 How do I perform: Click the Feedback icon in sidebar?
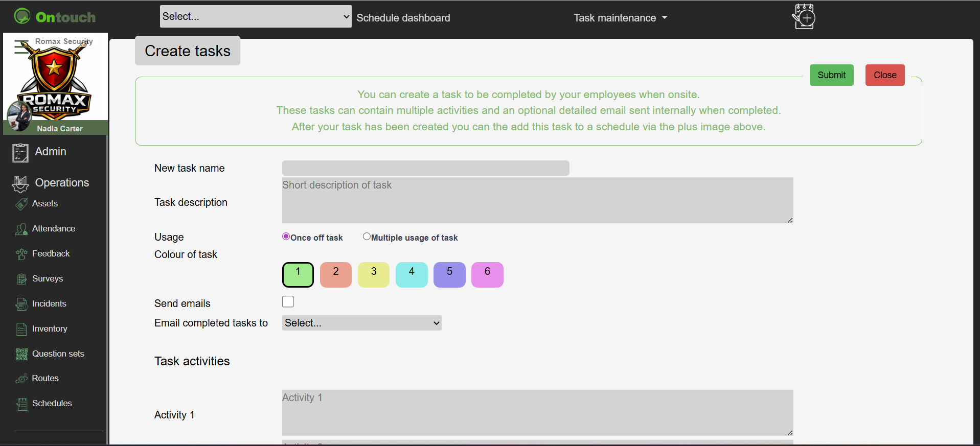(x=21, y=254)
